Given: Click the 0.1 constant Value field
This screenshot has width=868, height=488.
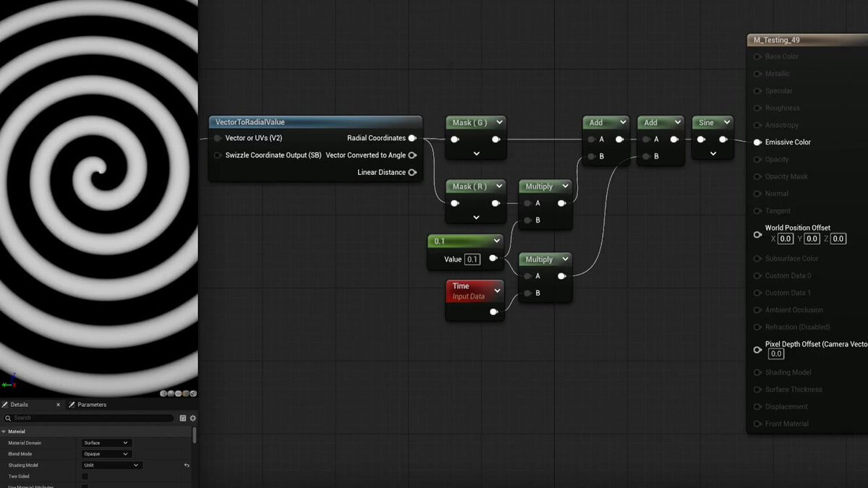Looking at the screenshot, I should coord(472,260).
